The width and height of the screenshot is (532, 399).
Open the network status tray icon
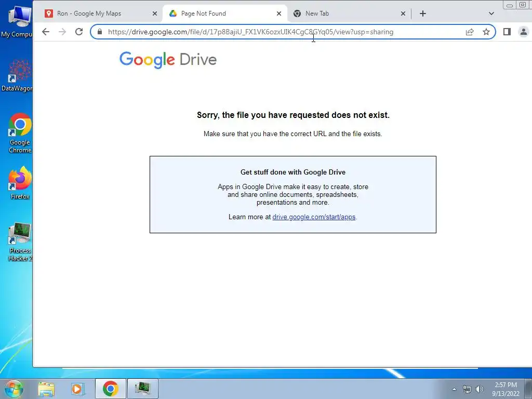[467, 389]
